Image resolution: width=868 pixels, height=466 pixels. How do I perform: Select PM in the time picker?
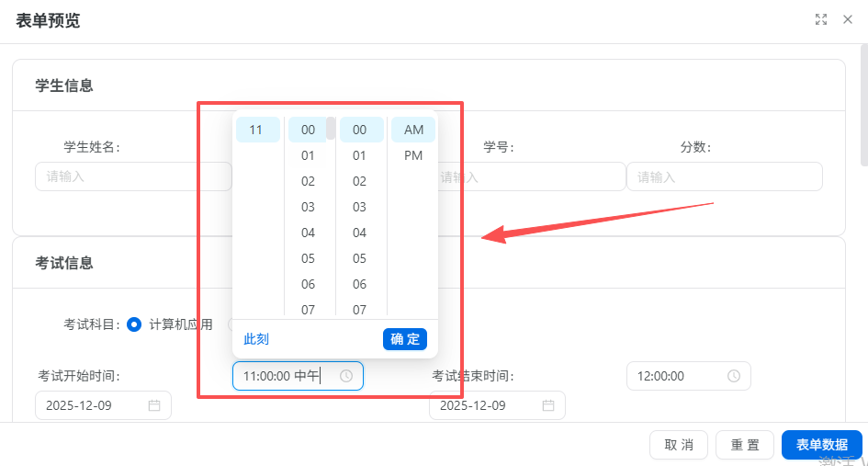[413, 155]
